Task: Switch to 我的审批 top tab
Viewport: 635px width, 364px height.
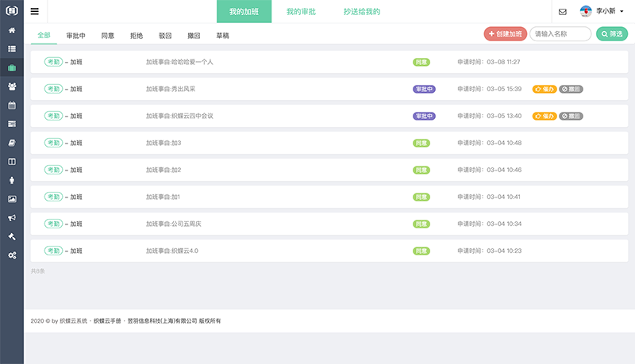Action: click(x=301, y=11)
